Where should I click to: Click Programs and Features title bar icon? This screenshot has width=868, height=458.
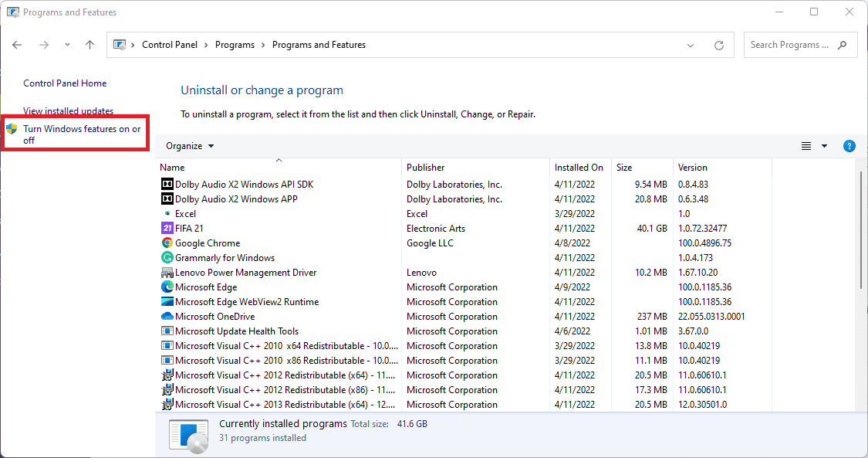13,12
